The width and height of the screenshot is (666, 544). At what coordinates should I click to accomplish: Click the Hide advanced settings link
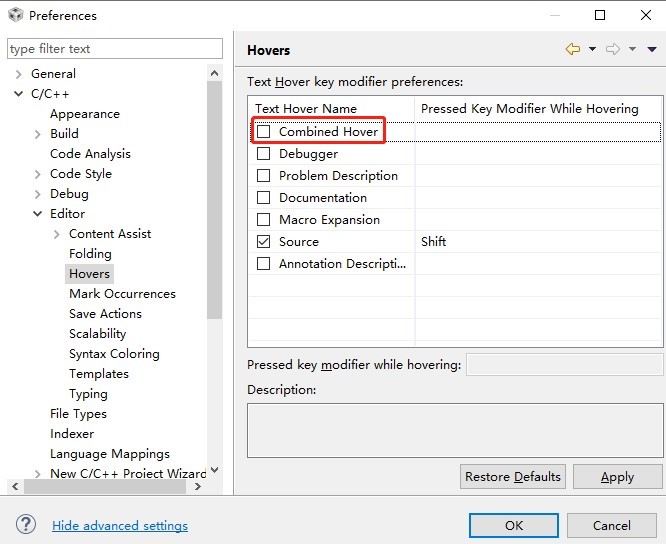[x=120, y=526]
